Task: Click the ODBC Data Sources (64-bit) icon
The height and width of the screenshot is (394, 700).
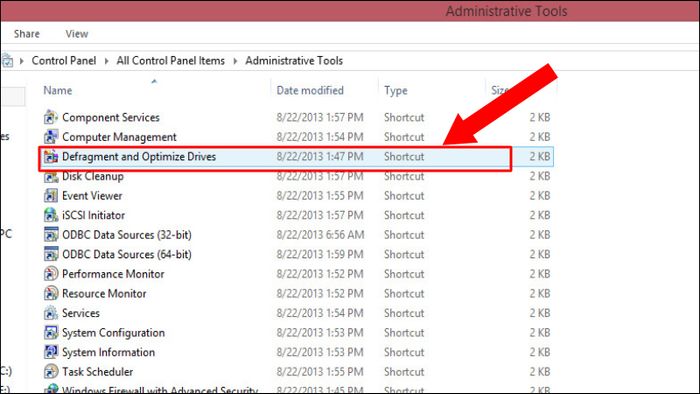Action: click(x=51, y=254)
